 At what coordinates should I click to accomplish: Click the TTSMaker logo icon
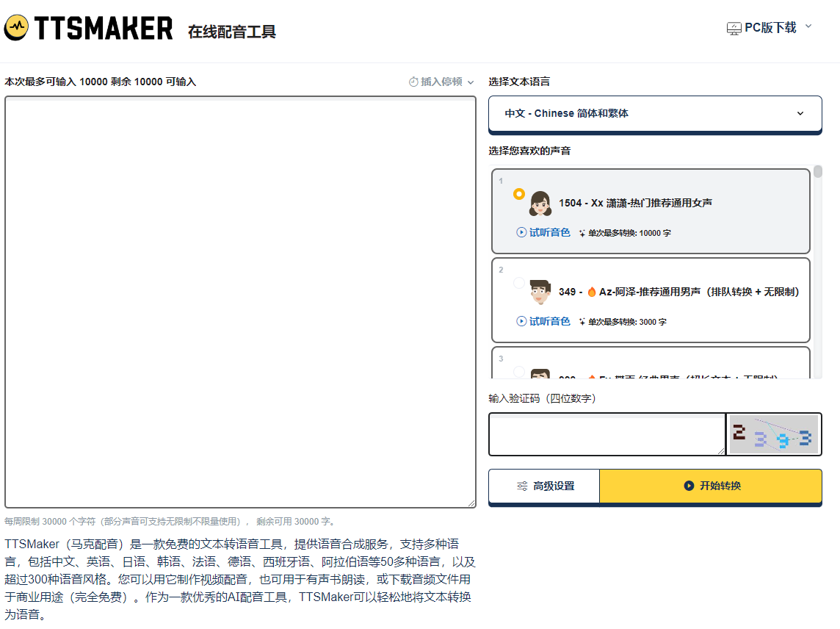pyautogui.click(x=17, y=27)
